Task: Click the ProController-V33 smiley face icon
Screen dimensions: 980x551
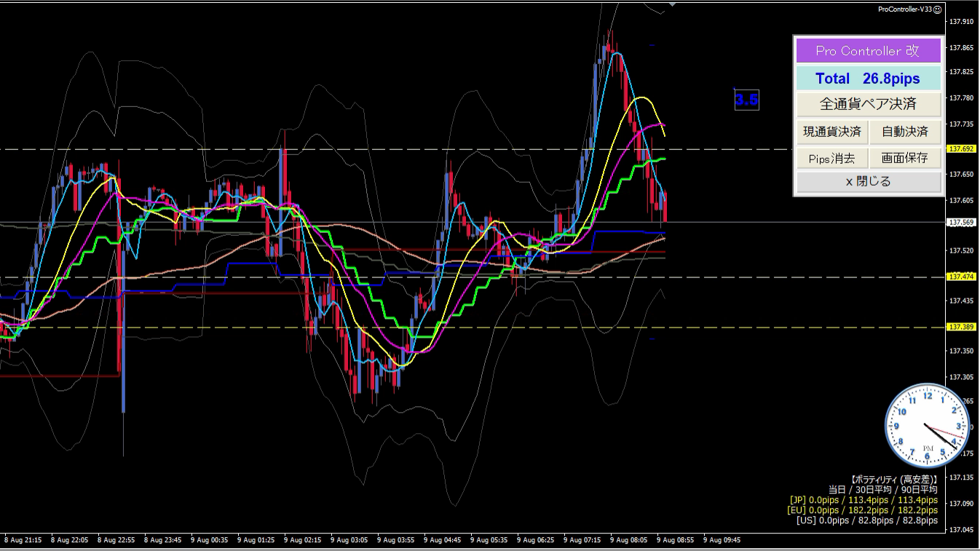Action: (938, 9)
